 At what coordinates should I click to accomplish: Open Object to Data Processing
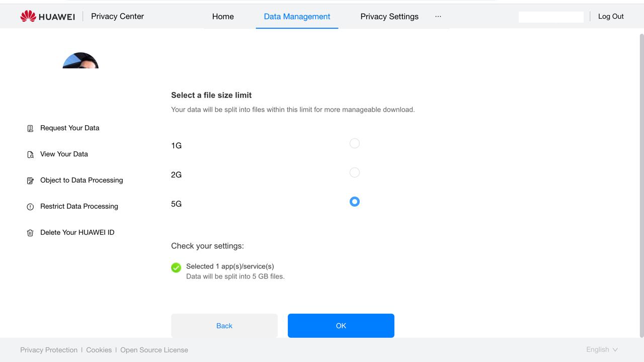[82, 180]
